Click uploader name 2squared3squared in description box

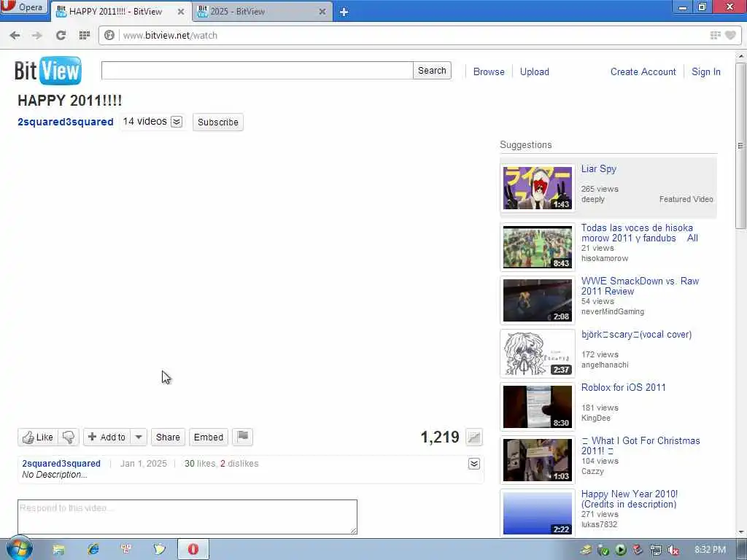61,463
